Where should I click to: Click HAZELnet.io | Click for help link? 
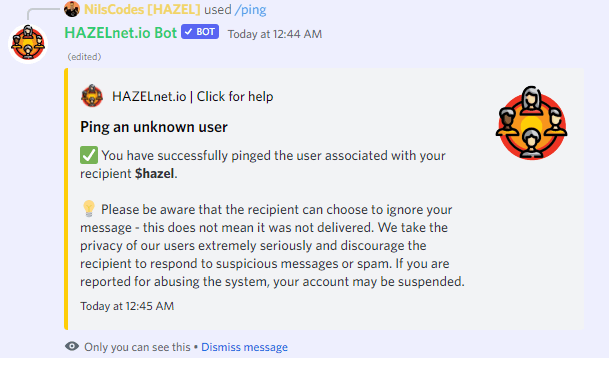click(x=193, y=96)
